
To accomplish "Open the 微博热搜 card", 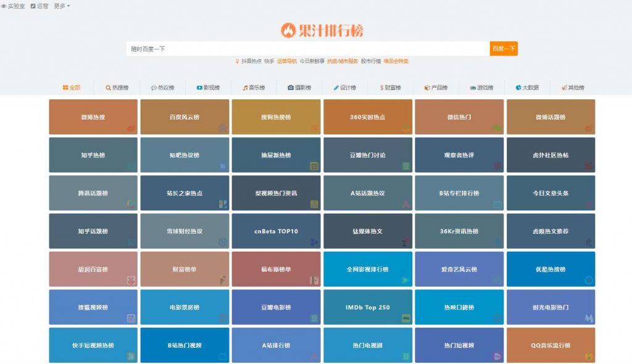I will [x=93, y=117].
